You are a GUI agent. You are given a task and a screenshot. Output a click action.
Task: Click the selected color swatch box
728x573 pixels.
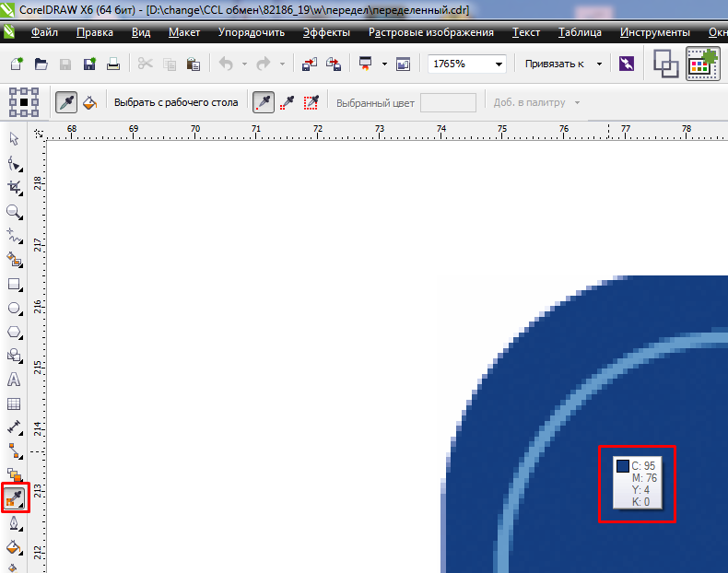click(448, 102)
